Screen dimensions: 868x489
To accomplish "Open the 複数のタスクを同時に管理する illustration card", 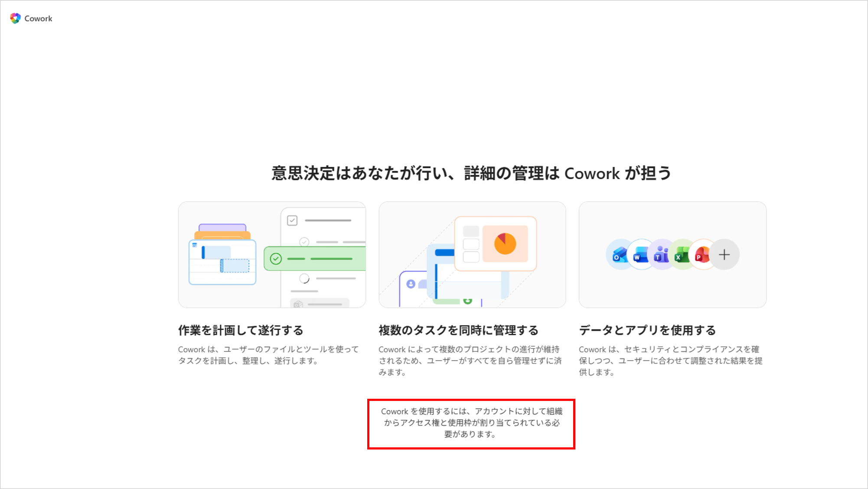I will tap(472, 255).
